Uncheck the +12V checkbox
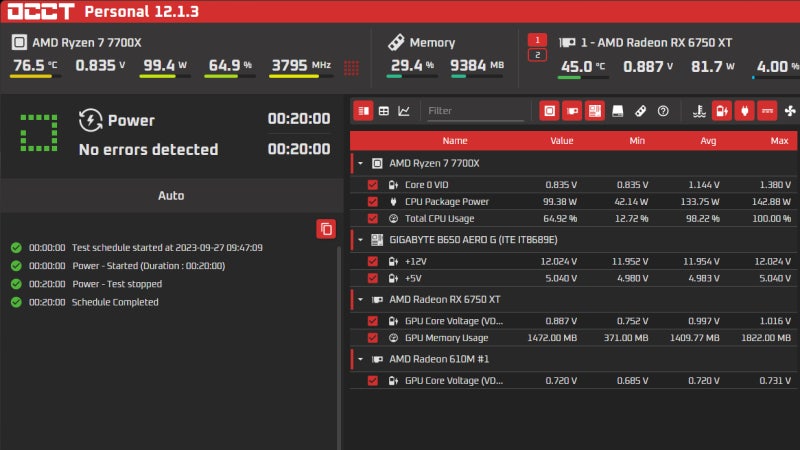The image size is (800, 450). pyautogui.click(x=373, y=261)
